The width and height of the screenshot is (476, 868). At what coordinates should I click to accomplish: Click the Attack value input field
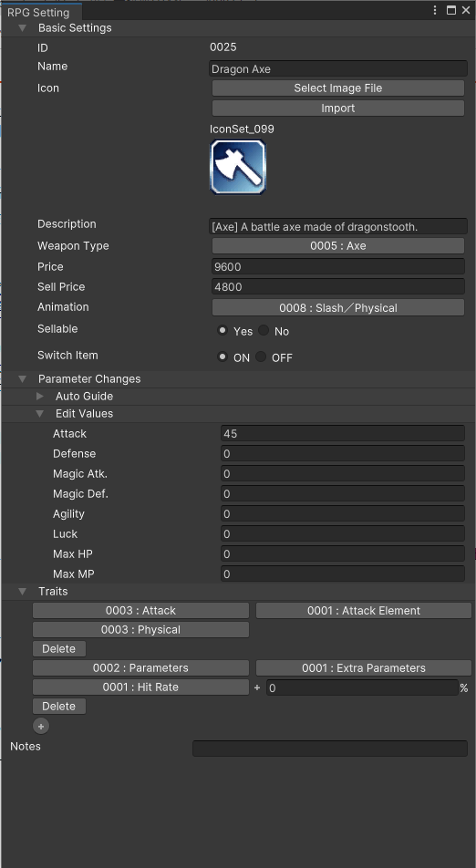click(x=343, y=433)
